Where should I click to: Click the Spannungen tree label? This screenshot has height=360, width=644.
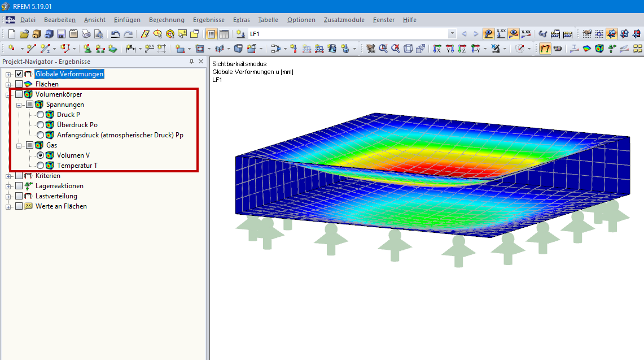pyautogui.click(x=65, y=105)
